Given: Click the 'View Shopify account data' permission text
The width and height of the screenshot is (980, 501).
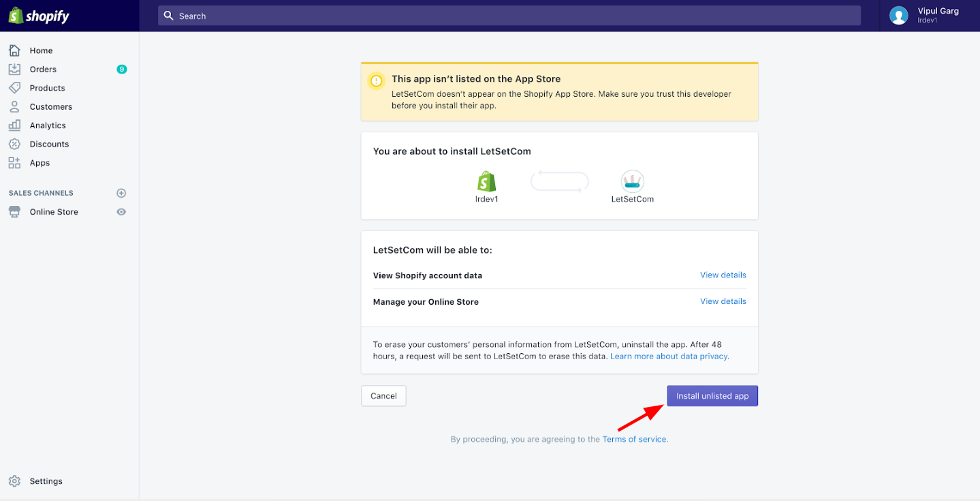Looking at the screenshot, I should (428, 275).
